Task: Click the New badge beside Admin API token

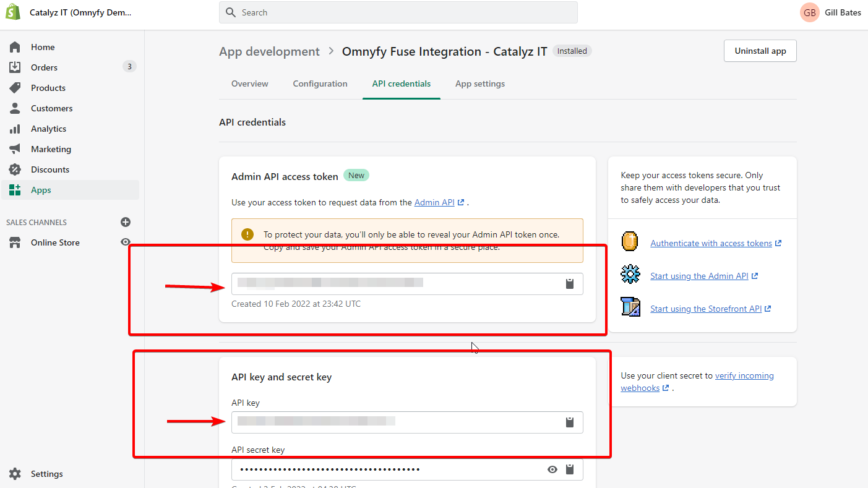Action: tap(356, 176)
